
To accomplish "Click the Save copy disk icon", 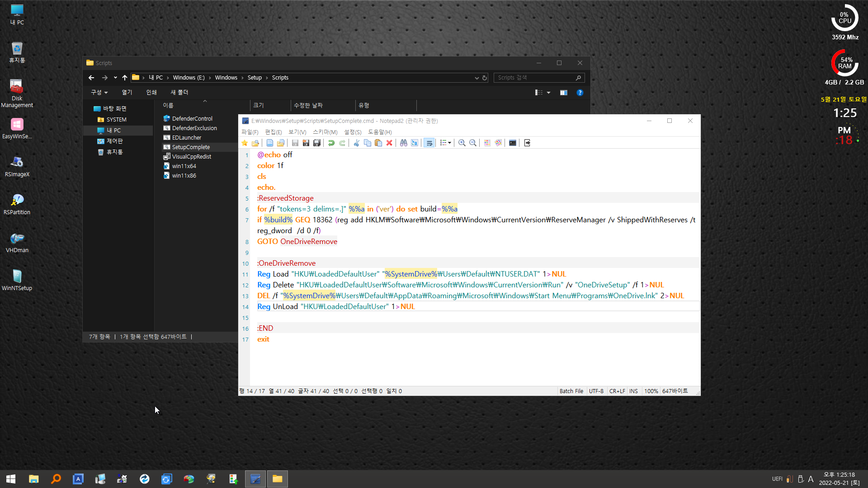I will tap(317, 143).
